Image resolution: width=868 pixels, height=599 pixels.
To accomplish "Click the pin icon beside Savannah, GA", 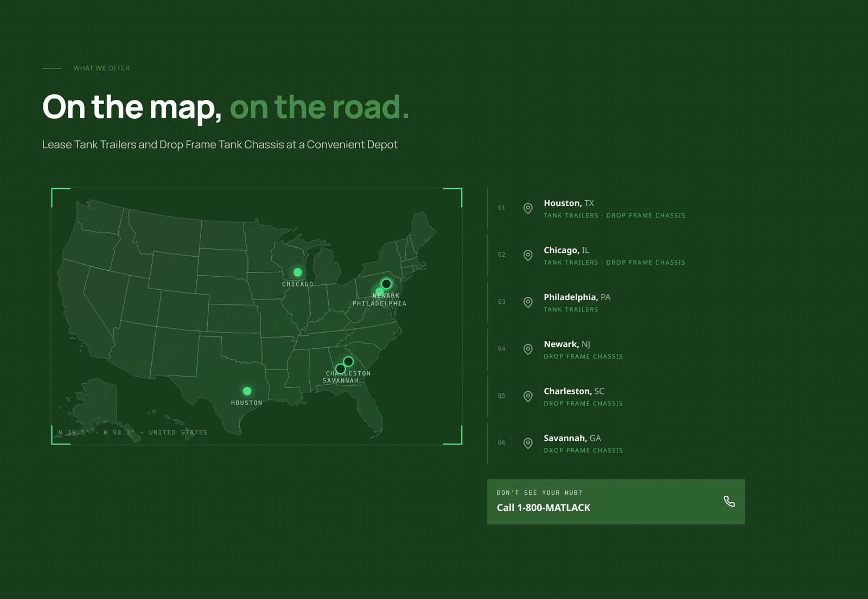I will click(x=528, y=443).
